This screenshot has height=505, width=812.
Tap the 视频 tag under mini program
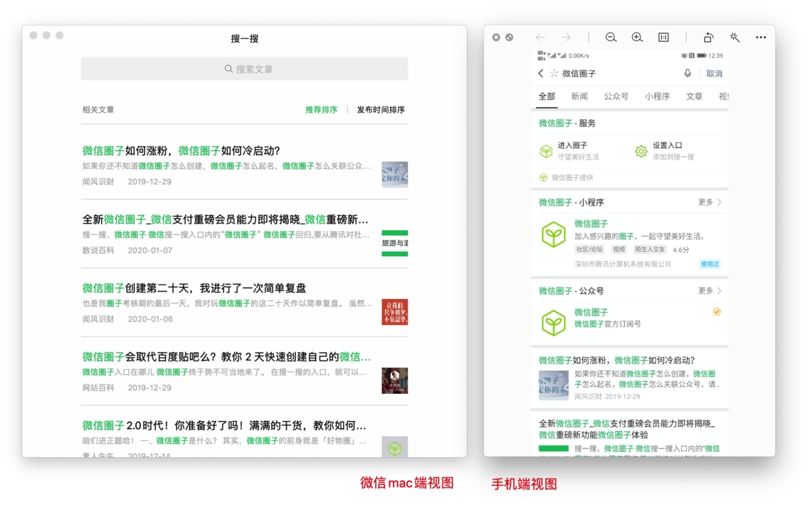click(618, 250)
